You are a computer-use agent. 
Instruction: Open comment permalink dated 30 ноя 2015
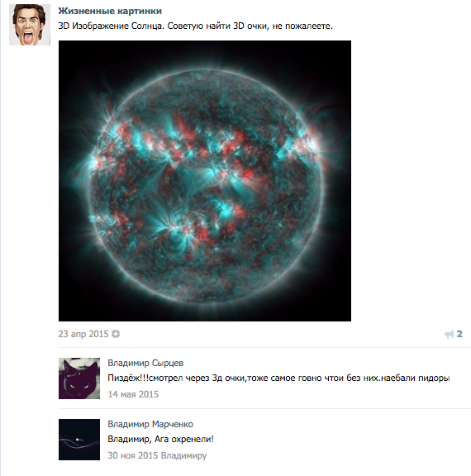133,455
